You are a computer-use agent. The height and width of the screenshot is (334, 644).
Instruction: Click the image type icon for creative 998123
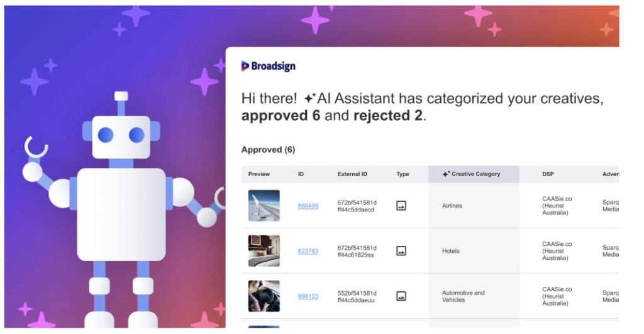click(x=401, y=296)
